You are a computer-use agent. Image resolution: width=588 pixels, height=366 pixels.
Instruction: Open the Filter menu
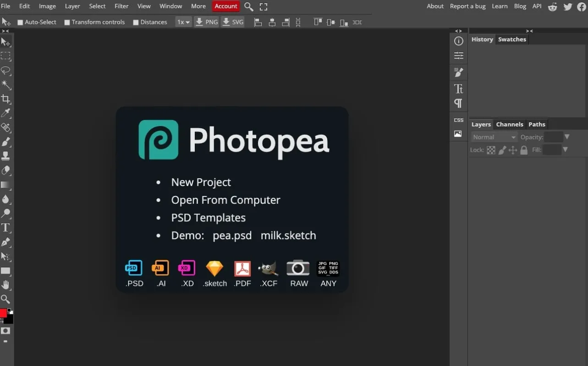coord(121,6)
